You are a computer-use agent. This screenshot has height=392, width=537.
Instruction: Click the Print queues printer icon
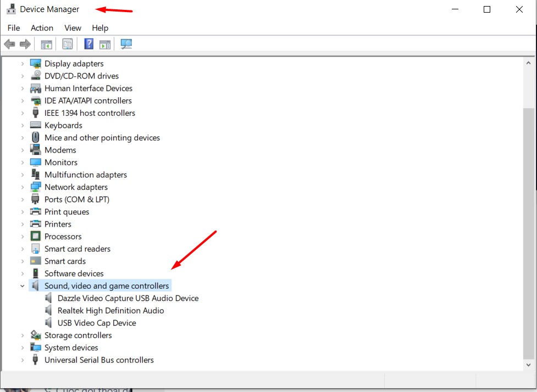[x=36, y=212]
